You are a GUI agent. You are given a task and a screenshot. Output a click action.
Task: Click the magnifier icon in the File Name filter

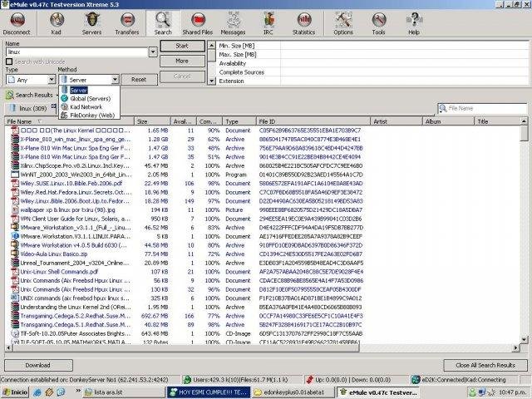442,108
